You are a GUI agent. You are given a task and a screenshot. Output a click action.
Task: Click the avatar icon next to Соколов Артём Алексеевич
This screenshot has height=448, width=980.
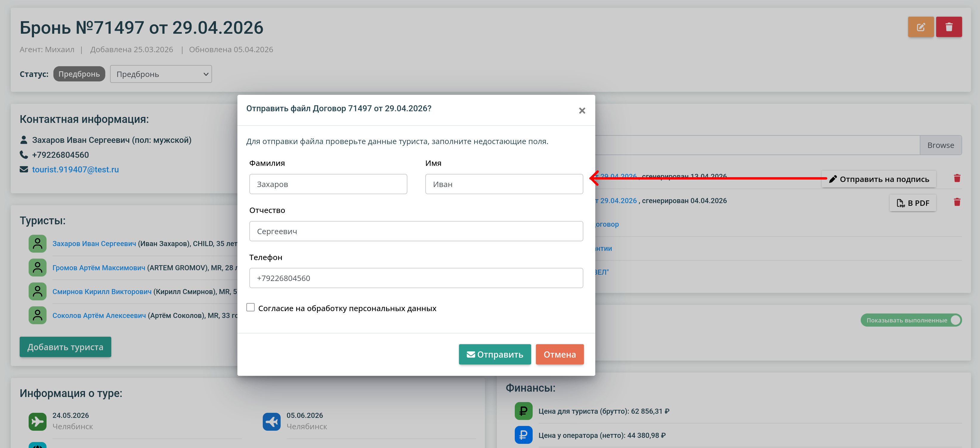pyautogui.click(x=37, y=315)
